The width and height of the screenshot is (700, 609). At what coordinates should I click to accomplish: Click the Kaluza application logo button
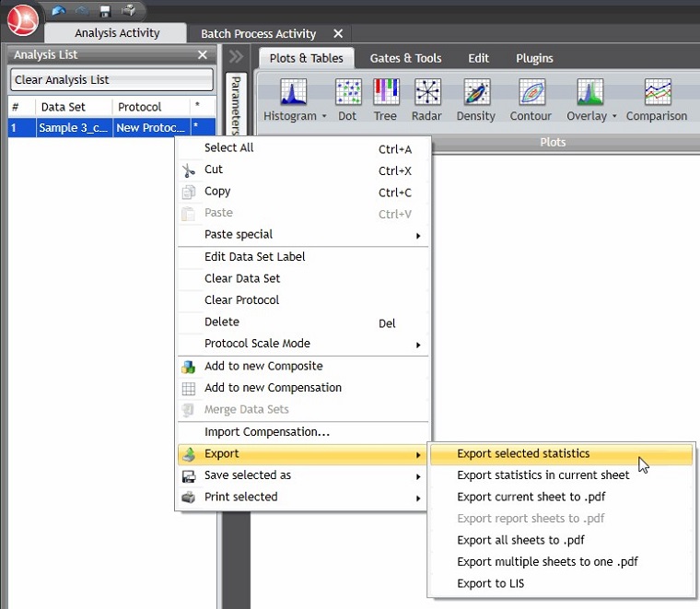(23, 20)
